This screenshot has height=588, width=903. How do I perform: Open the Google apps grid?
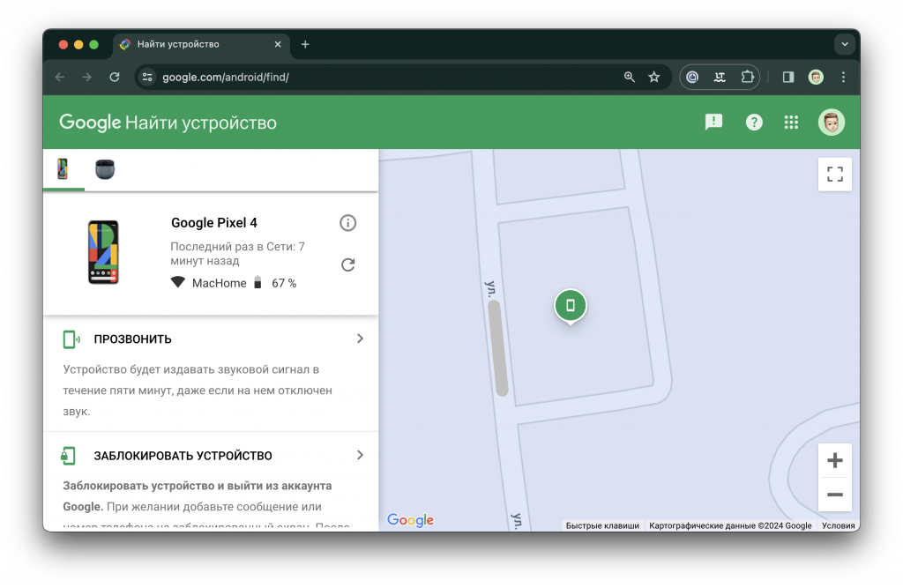[x=791, y=122]
